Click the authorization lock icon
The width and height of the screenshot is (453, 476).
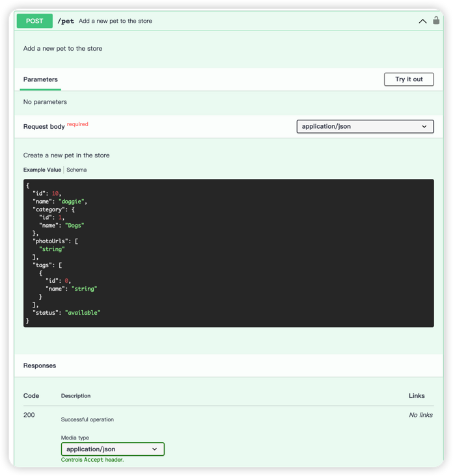(436, 21)
